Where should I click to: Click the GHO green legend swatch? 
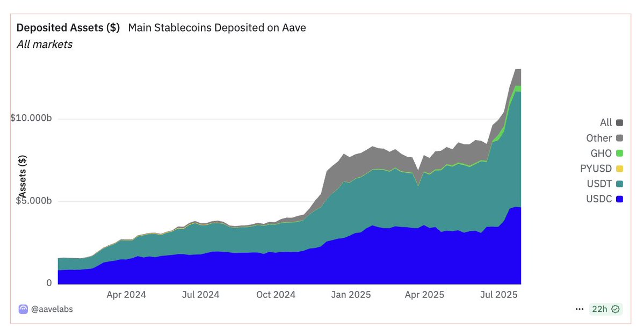coord(619,153)
